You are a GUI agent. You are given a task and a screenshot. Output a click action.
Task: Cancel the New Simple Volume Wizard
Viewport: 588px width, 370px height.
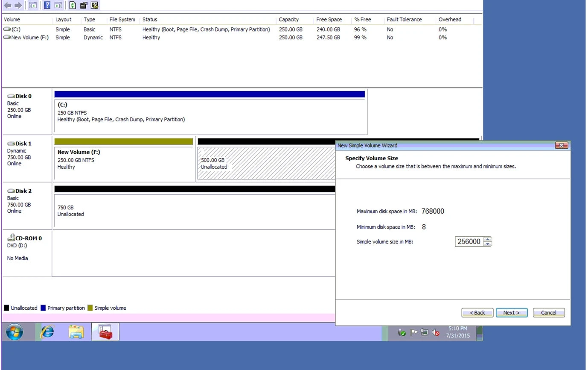tap(548, 313)
